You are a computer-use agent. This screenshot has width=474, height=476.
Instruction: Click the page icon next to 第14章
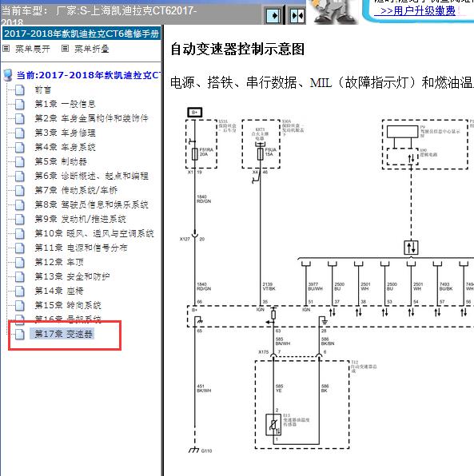(x=20, y=291)
